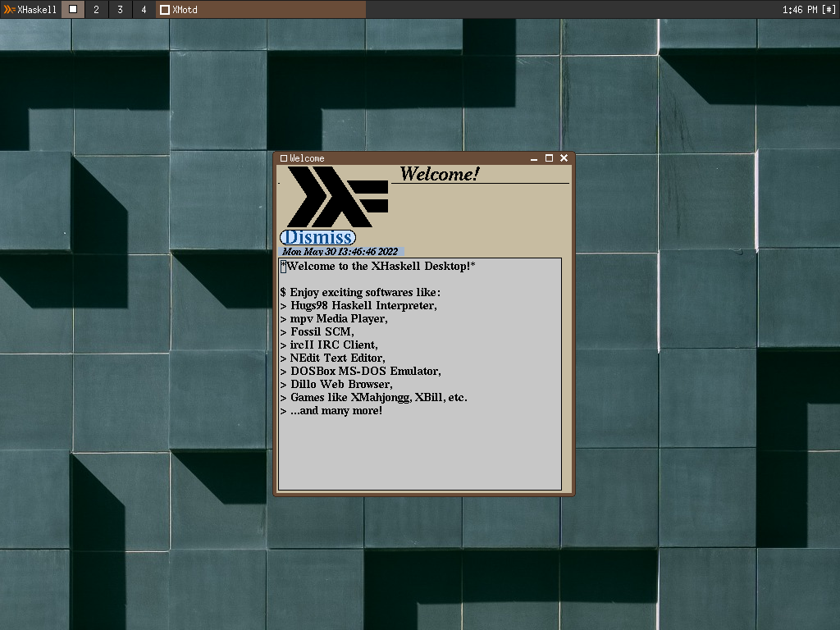Select the XMotd task in taskbar

pos(261,9)
